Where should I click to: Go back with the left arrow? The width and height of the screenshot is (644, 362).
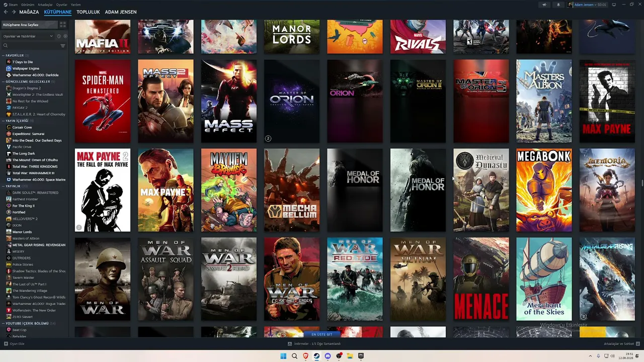point(6,12)
